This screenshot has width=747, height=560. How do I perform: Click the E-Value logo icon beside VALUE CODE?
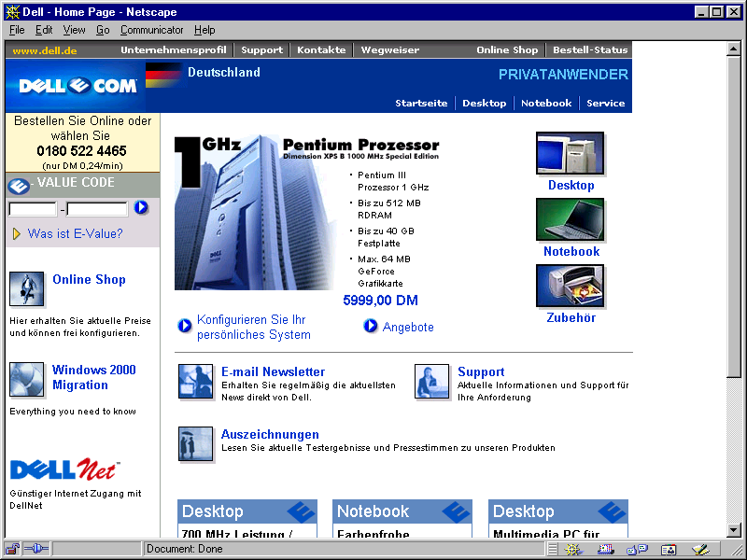tap(19, 186)
